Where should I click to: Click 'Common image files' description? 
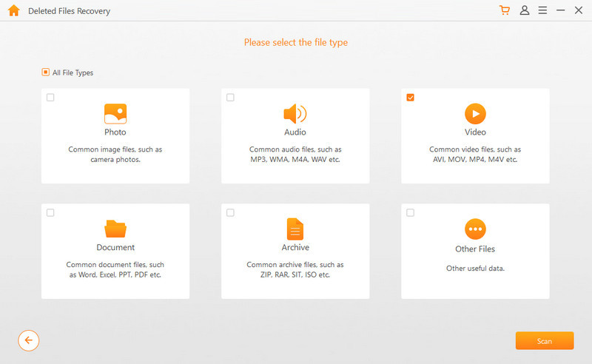(115, 155)
